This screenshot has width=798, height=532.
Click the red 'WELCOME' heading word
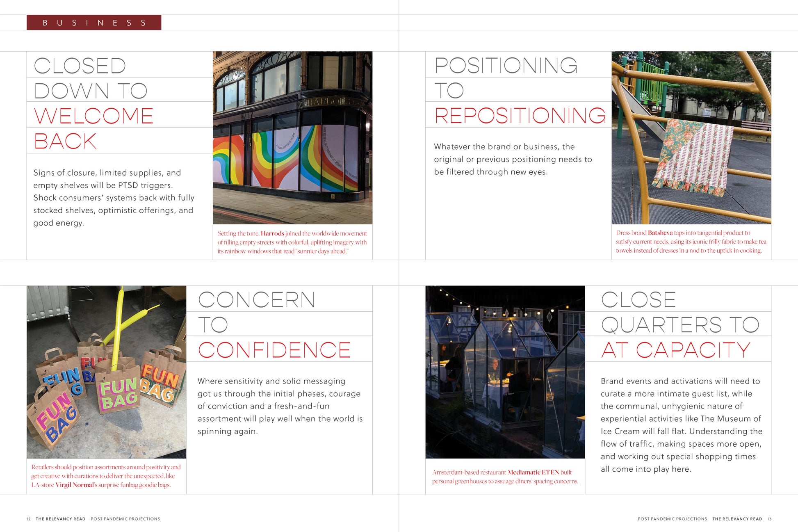click(93, 116)
